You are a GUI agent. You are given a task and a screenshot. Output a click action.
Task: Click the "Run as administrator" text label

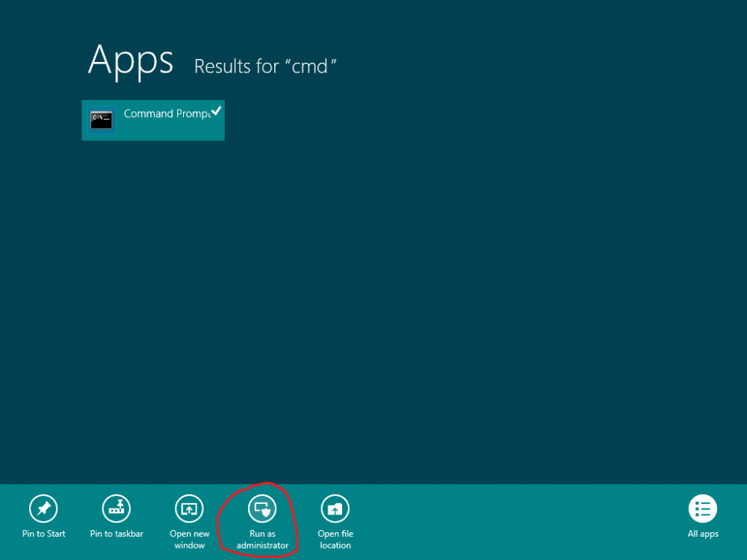click(262, 540)
